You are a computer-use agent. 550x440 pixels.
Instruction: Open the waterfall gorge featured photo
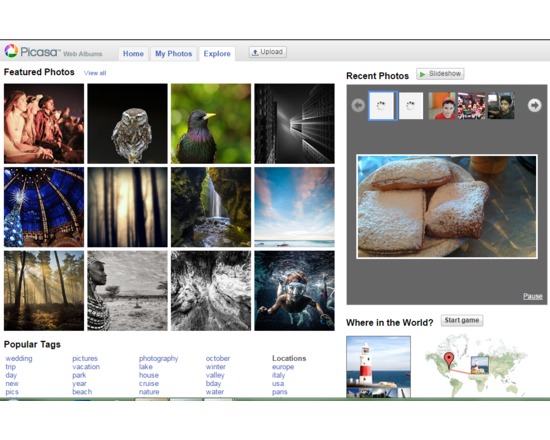[211, 207]
